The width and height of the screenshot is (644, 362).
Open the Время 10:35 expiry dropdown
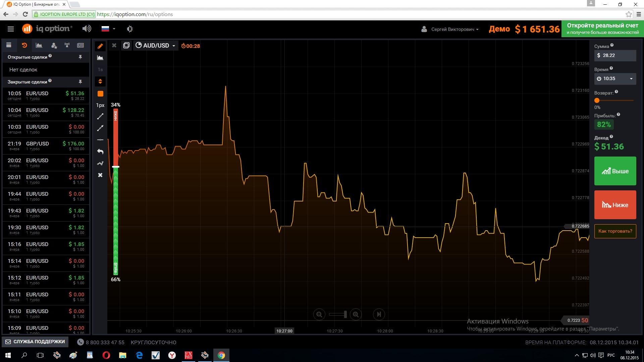[x=615, y=78]
